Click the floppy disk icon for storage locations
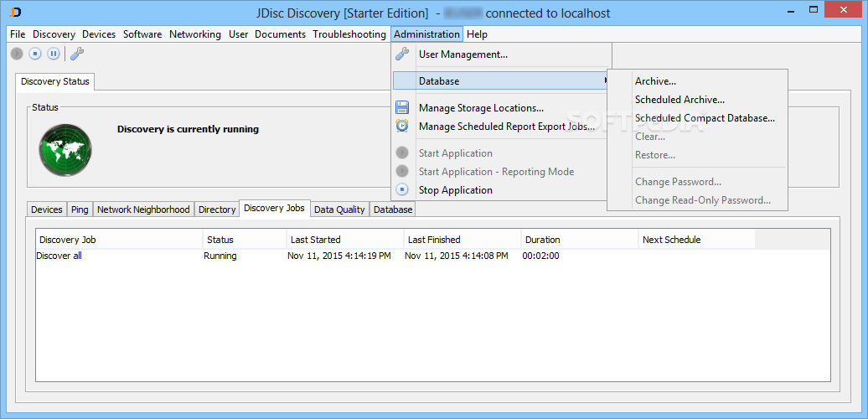The width and height of the screenshot is (868, 419). 402,108
